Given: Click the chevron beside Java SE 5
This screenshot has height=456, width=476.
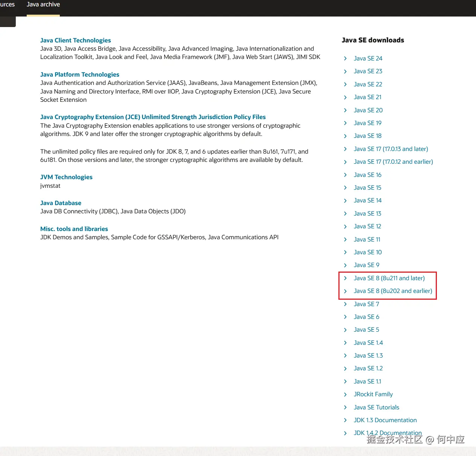Looking at the screenshot, I should 345,330.
